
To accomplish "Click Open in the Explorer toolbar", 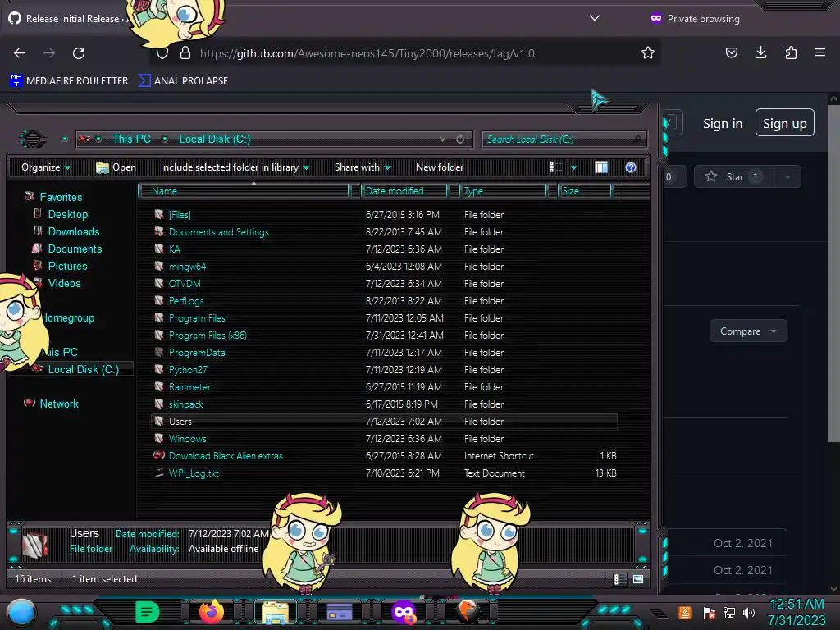I will (x=116, y=167).
